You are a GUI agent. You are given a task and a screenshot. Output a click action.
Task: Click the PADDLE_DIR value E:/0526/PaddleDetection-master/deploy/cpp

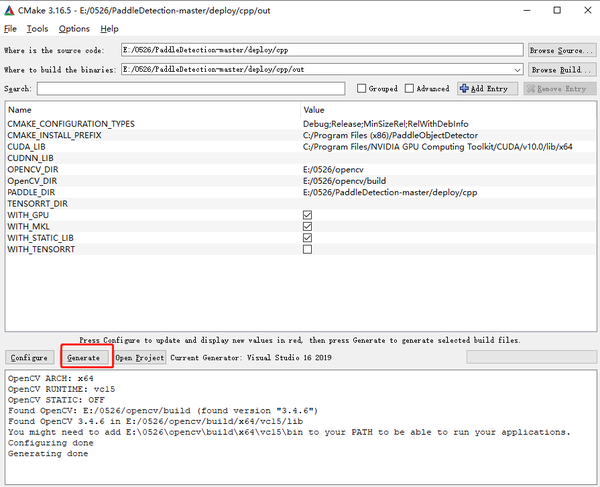pyautogui.click(x=390, y=192)
